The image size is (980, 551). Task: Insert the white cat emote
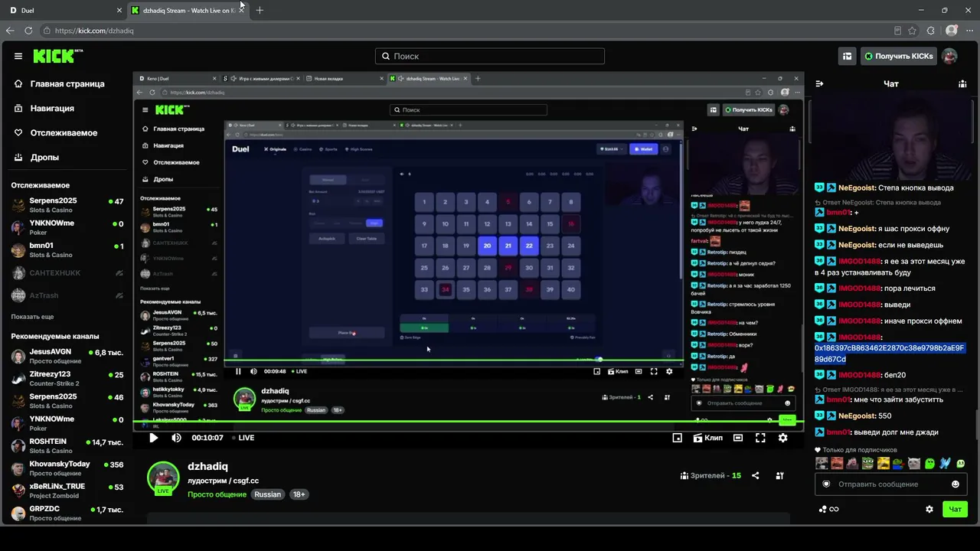(914, 463)
